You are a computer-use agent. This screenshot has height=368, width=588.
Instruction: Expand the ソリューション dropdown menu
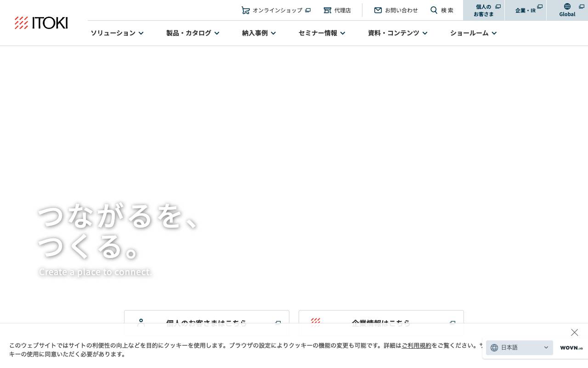(117, 33)
